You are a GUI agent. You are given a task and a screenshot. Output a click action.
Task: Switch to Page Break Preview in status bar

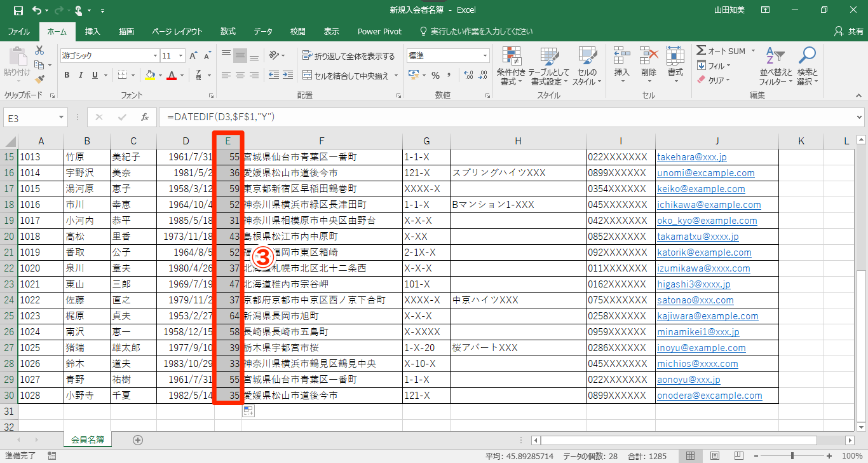[x=739, y=456]
